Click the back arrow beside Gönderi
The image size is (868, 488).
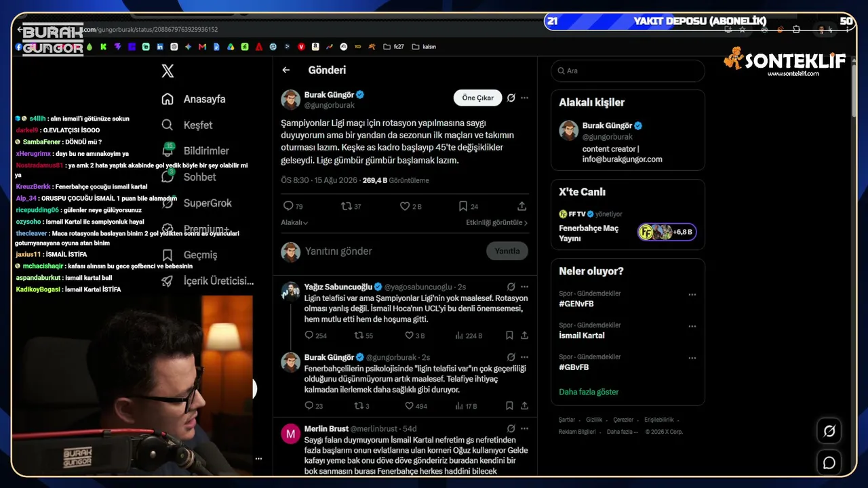click(286, 70)
